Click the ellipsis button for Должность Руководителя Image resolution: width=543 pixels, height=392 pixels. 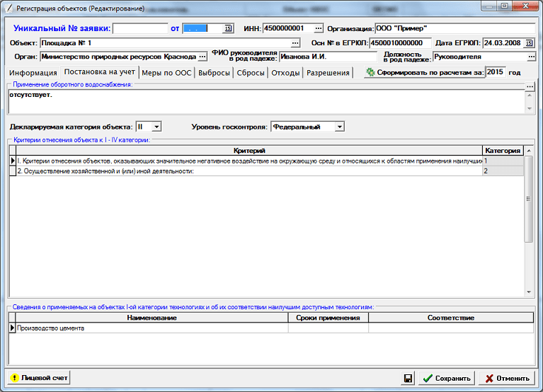click(x=531, y=57)
